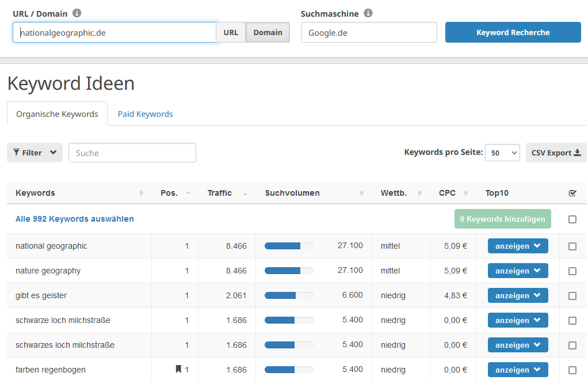Expand anzeigen for national geographic
The image size is (588, 380).
(x=518, y=246)
